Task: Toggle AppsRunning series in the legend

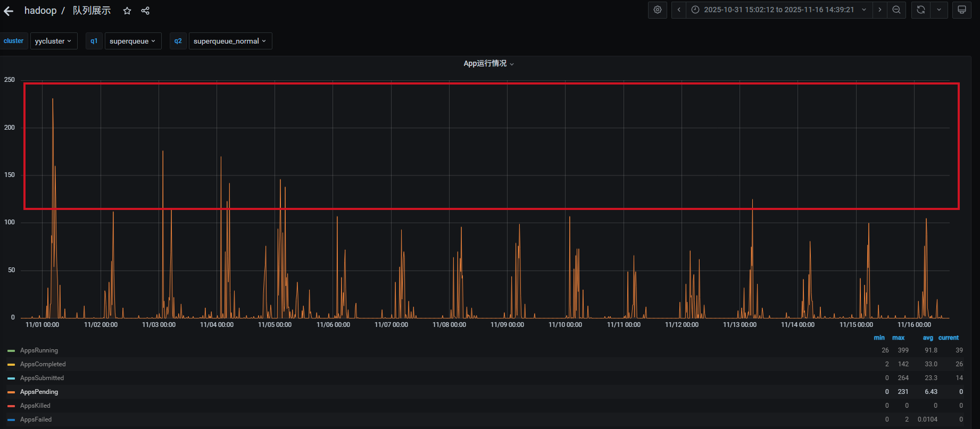Action: (x=39, y=350)
